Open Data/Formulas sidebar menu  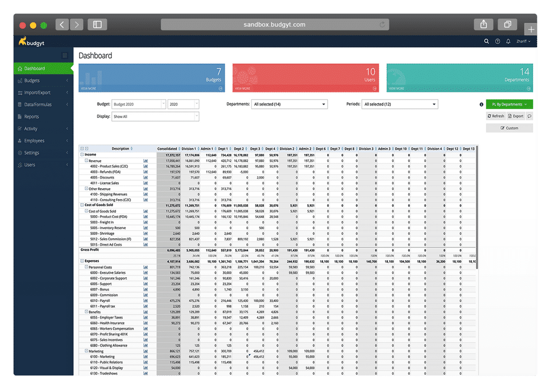[44, 104]
